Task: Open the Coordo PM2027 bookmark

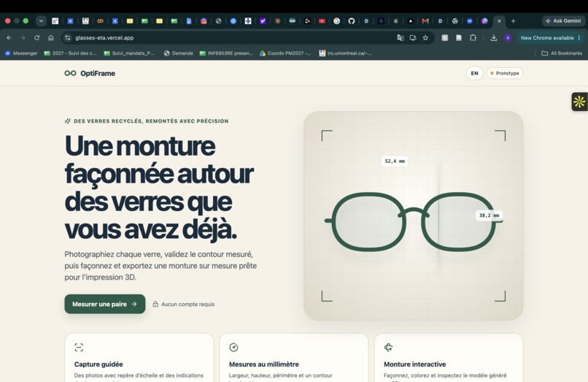Action: (x=285, y=53)
